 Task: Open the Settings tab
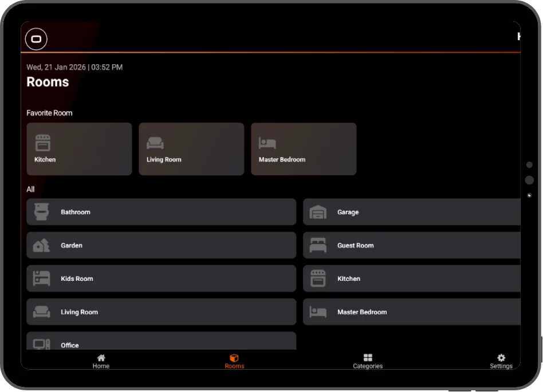point(501,361)
